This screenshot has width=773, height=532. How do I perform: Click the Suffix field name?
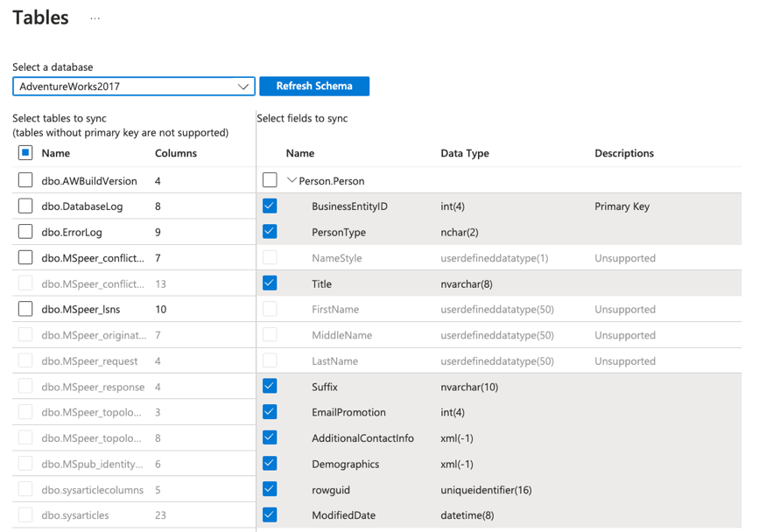(325, 387)
